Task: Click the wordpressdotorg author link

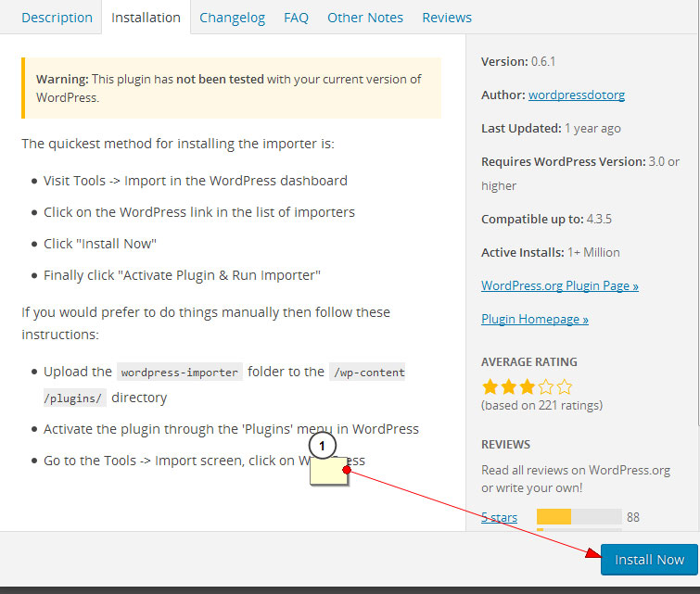Action: [x=577, y=95]
